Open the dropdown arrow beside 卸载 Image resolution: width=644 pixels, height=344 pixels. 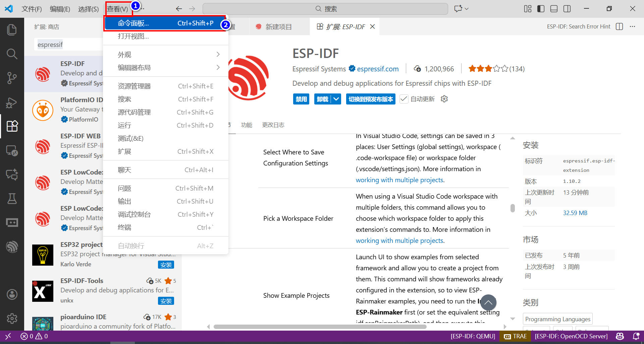coord(336,99)
